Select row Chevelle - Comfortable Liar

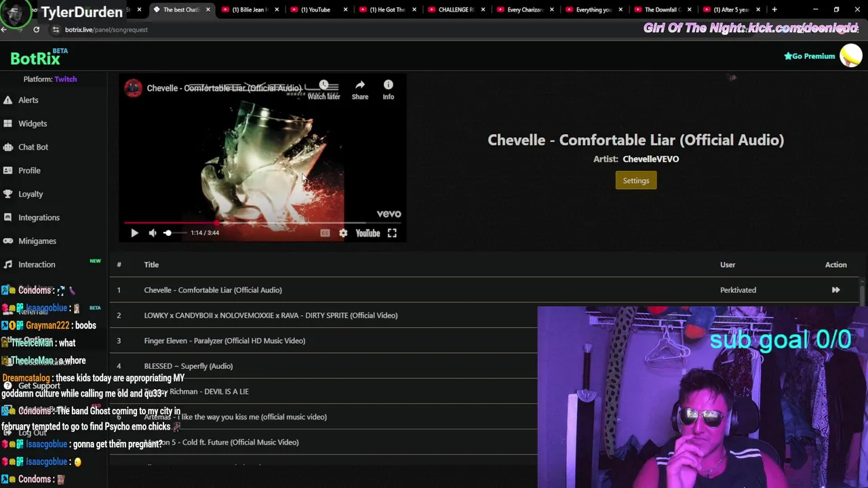pos(485,290)
